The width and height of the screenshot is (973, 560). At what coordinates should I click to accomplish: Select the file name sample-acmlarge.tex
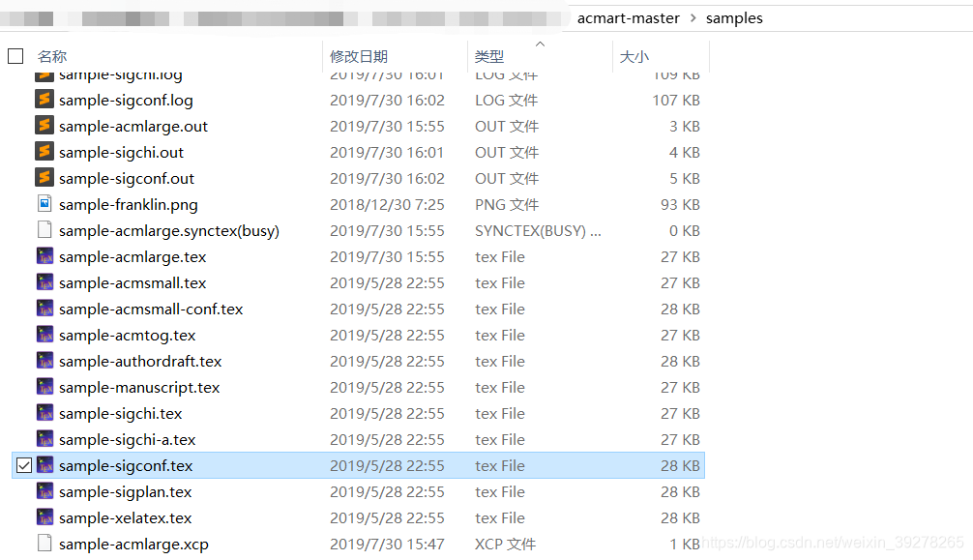click(x=133, y=256)
